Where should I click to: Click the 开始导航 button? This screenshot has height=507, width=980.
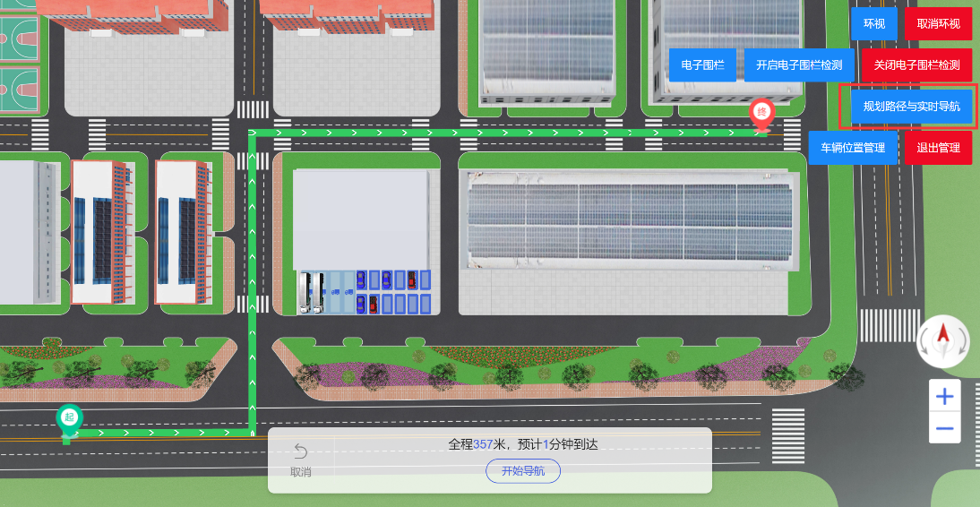(523, 471)
